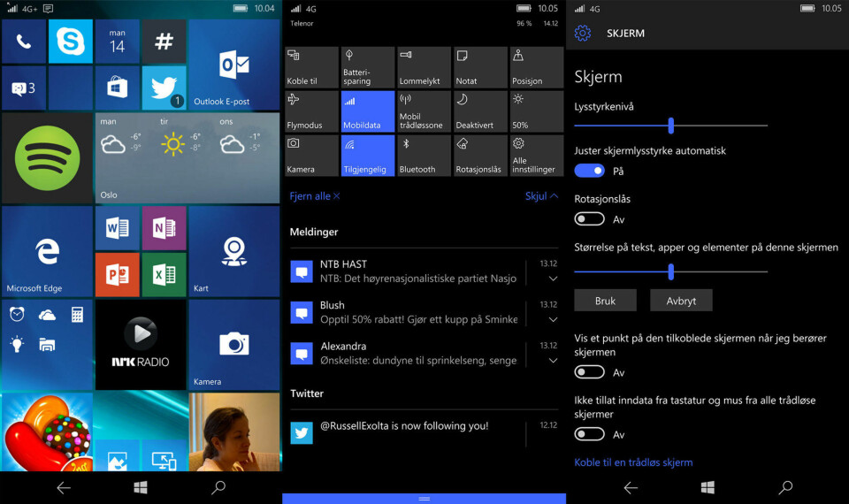Toggle Flymodus airplane mode
849x504 pixels.
pyautogui.click(x=311, y=111)
